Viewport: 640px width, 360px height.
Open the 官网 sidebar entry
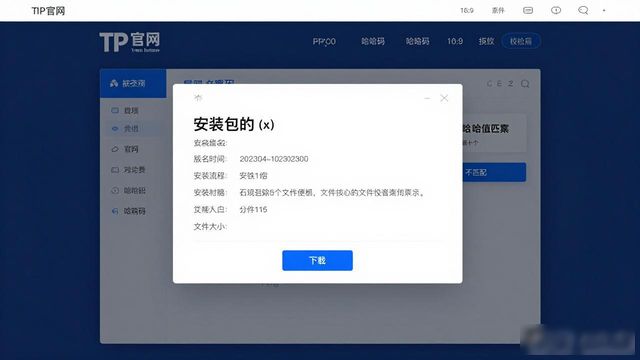(131, 149)
